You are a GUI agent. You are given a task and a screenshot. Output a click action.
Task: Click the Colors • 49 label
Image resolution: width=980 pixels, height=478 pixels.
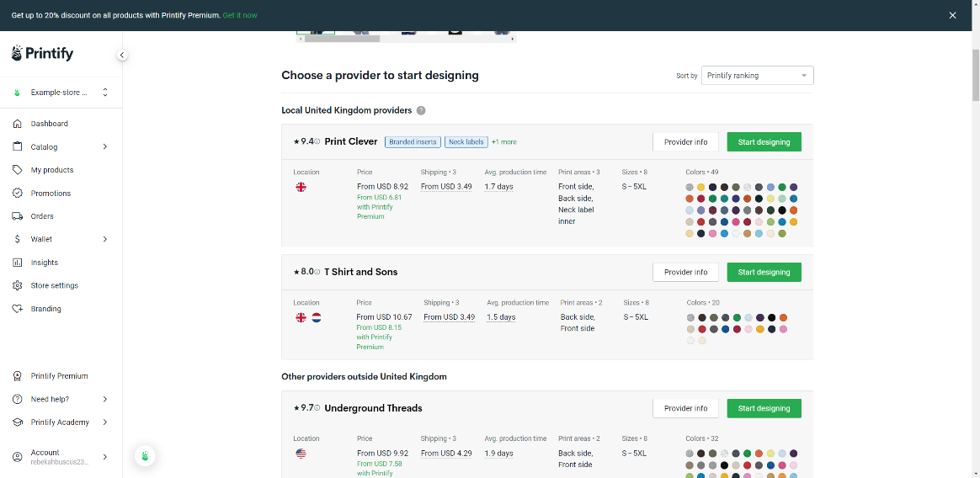(702, 173)
